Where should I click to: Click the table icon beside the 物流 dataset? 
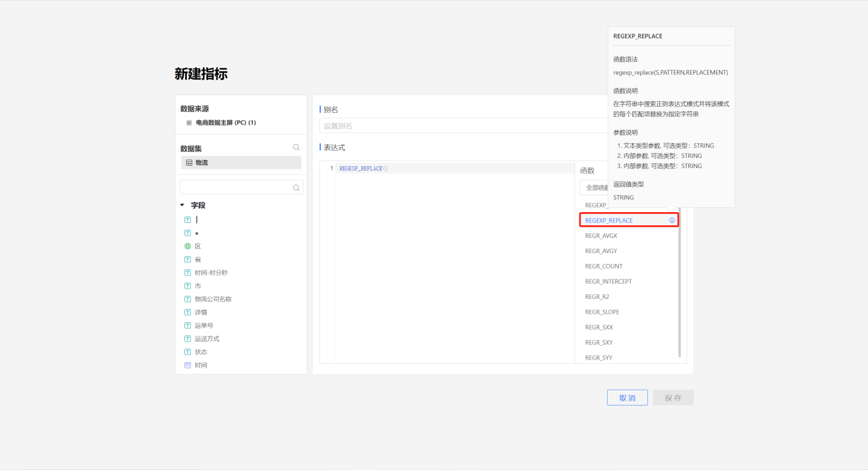point(189,163)
